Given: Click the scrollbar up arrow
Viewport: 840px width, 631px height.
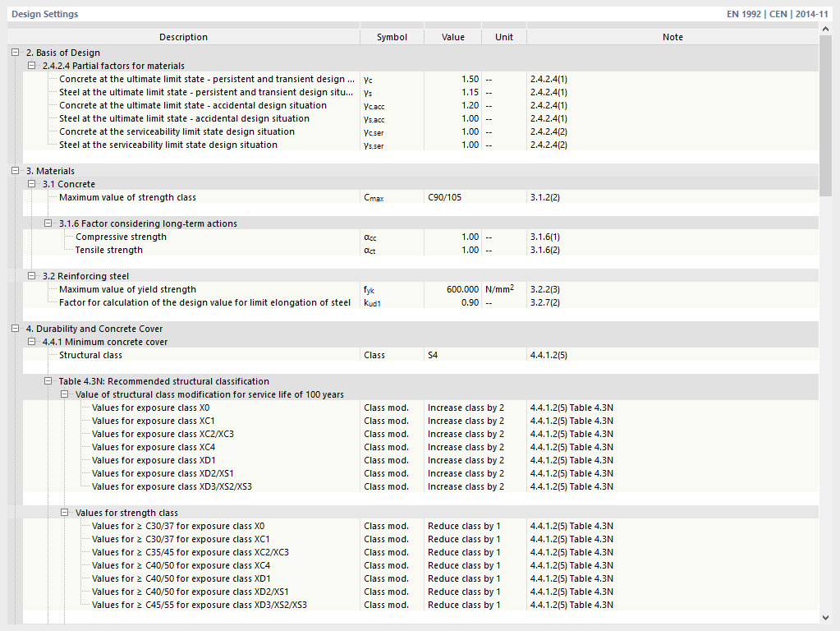Looking at the screenshot, I should pyautogui.click(x=826, y=30).
